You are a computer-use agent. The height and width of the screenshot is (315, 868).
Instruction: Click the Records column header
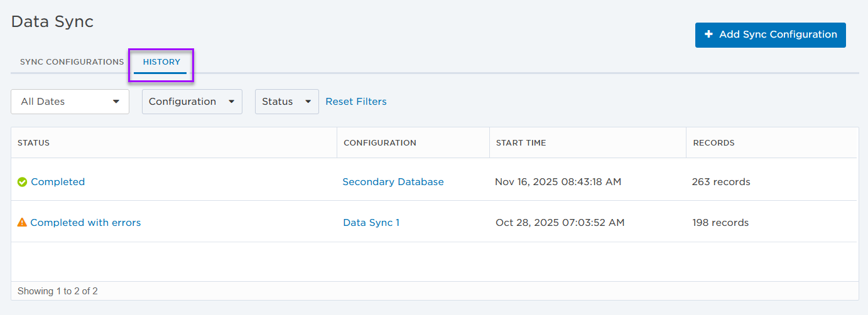click(x=713, y=143)
